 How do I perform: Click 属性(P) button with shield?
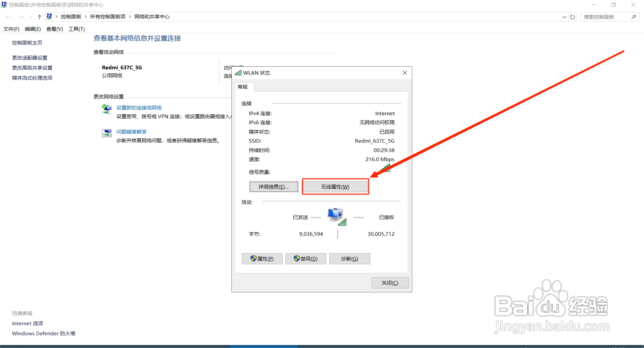[x=262, y=259]
